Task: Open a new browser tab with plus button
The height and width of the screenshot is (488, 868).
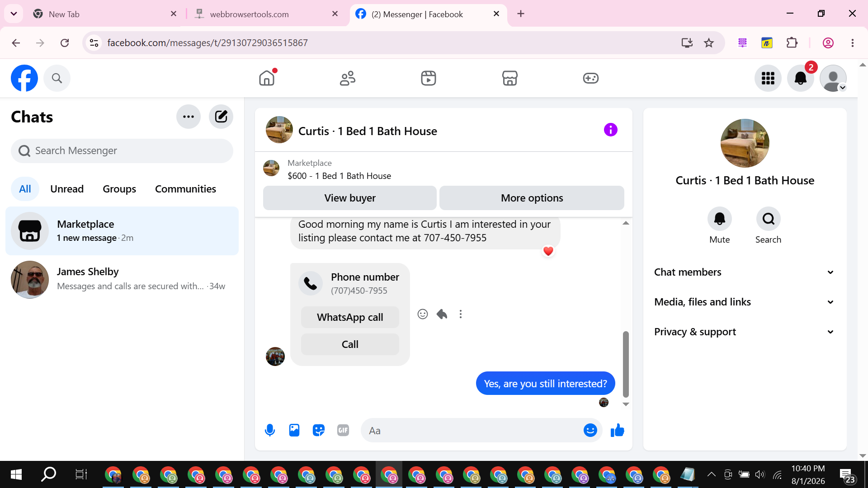Action: point(521,14)
